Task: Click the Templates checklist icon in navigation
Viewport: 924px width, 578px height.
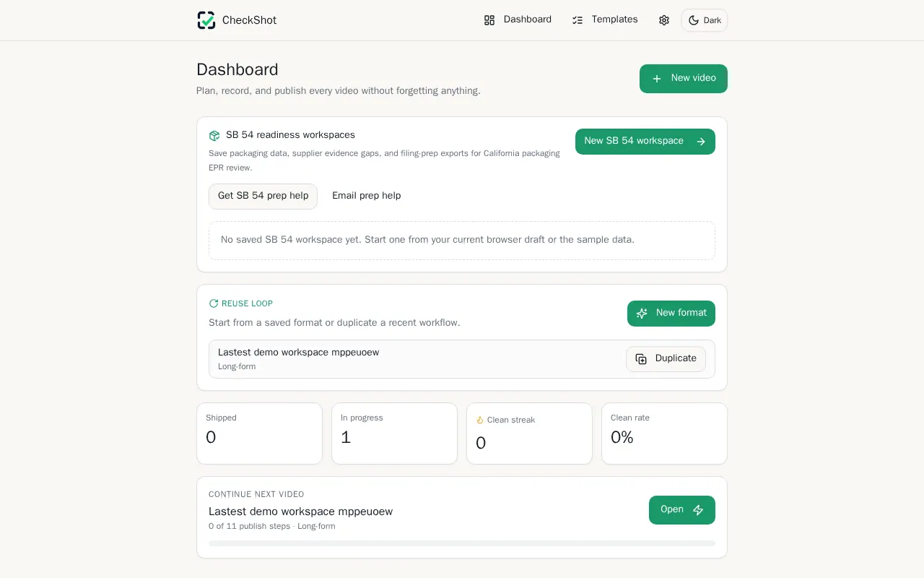Action: 577,20
